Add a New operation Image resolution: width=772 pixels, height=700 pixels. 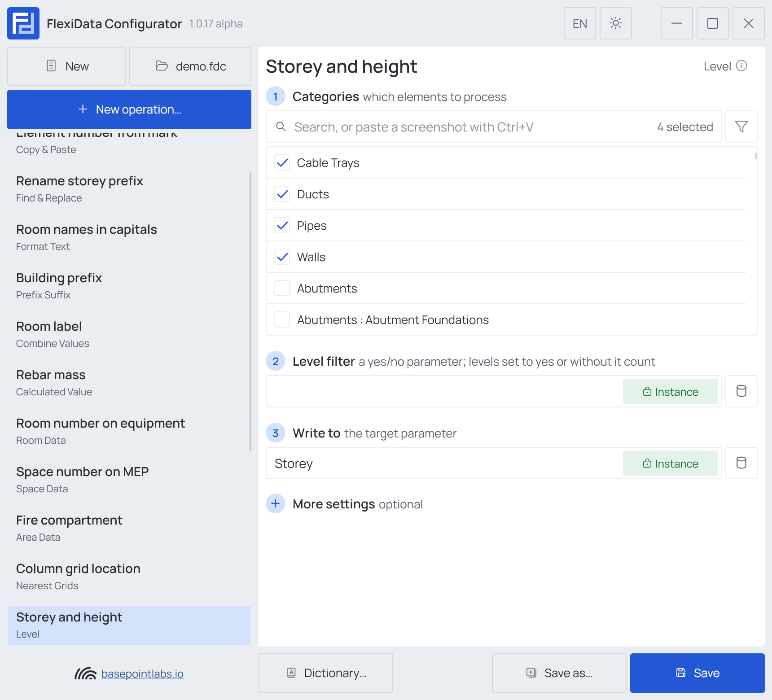129,109
